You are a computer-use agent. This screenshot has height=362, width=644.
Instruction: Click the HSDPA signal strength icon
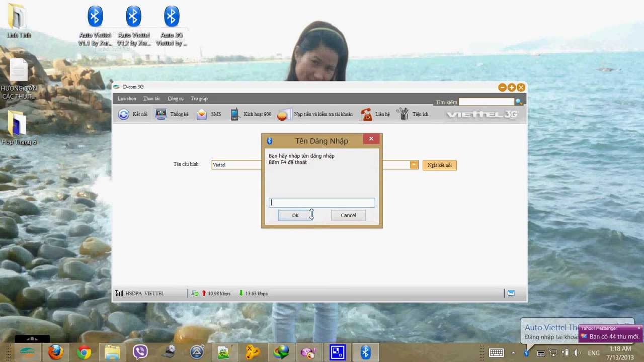click(x=119, y=293)
